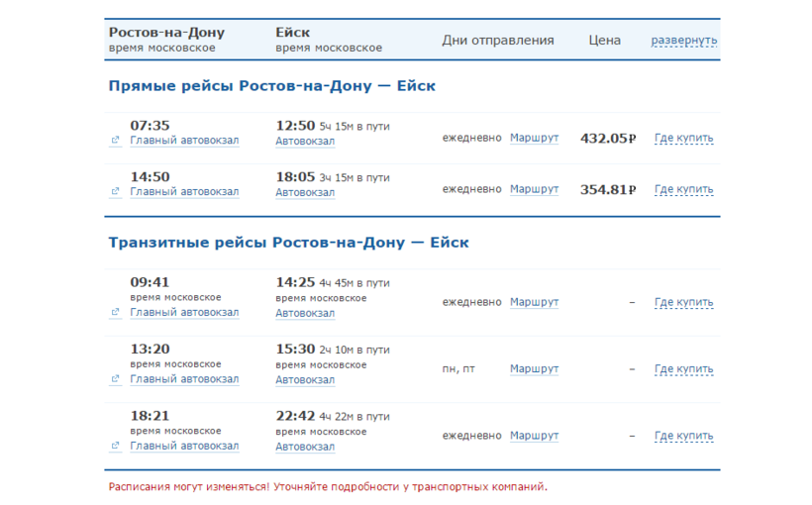Click "Главный автовокзал" under 14:50 departure
Screen dimensions: 812x505
pos(184,192)
